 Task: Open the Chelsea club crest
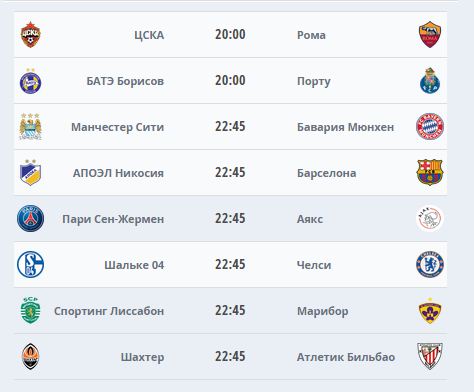pos(430,265)
